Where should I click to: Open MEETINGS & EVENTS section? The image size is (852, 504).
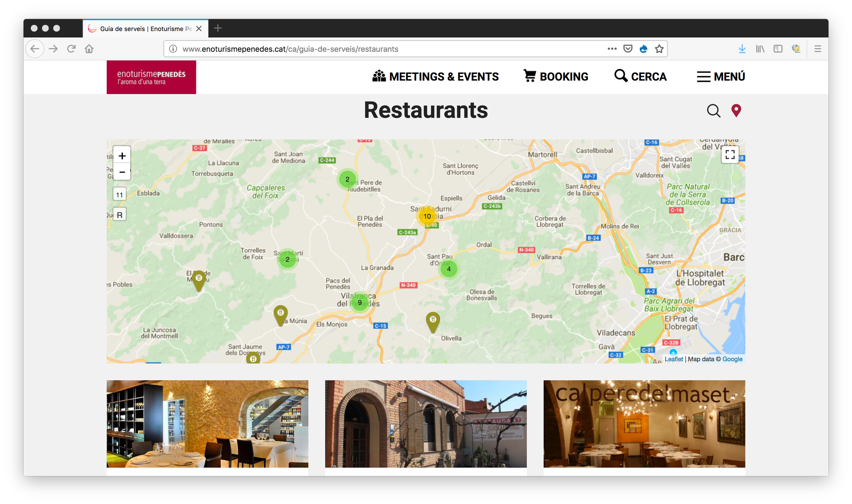point(436,77)
